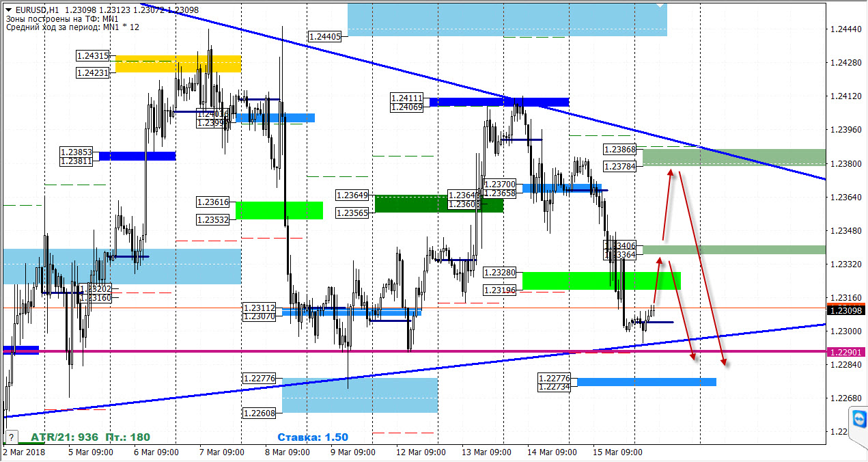Click the magenta 1.22901 level tag
The width and height of the screenshot is (868, 462).
847,352
